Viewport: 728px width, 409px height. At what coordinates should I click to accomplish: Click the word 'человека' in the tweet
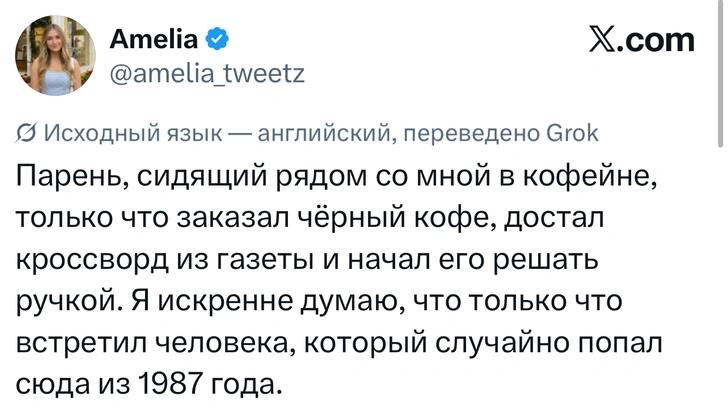tap(224, 344)
